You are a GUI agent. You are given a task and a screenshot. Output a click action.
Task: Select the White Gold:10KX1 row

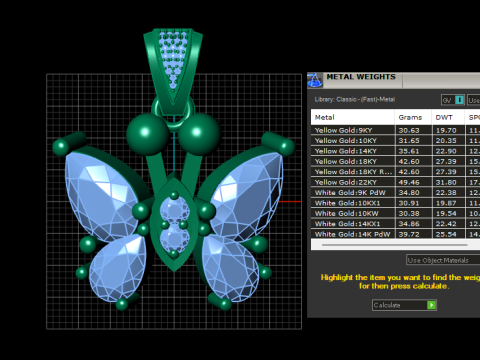click(x=395, y=203)
